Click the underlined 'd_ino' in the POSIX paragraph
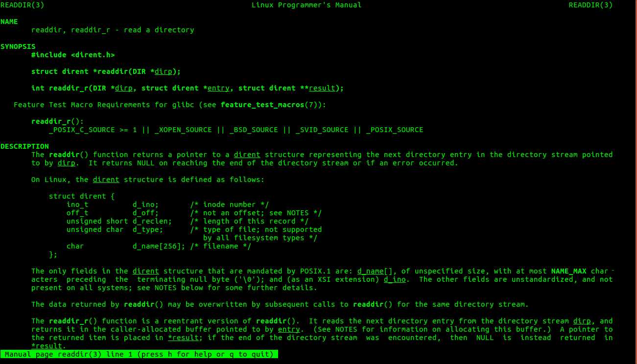Screen dimensions: 637x364 click(x=395, y=279)
